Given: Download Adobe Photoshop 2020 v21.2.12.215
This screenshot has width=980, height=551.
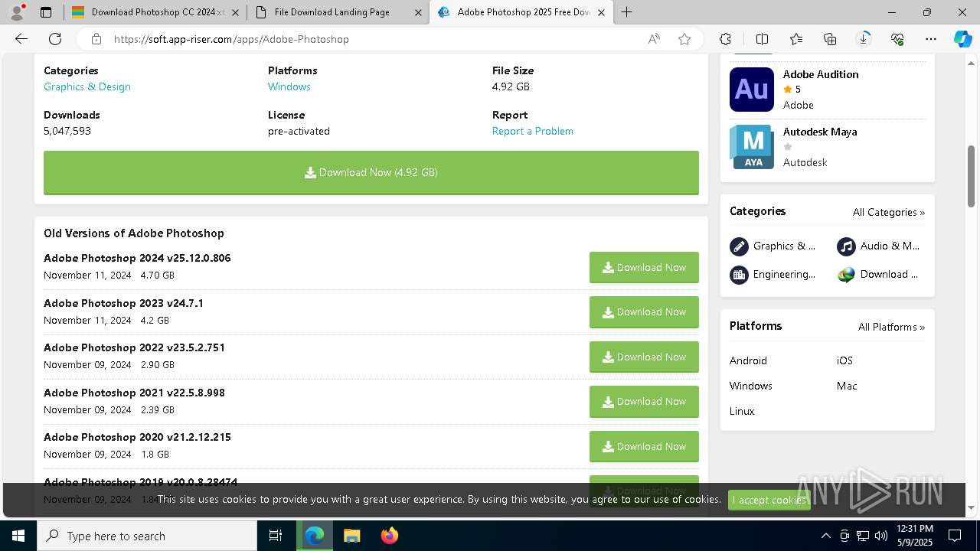Looking at the screenshot, I should pos(644,447).
